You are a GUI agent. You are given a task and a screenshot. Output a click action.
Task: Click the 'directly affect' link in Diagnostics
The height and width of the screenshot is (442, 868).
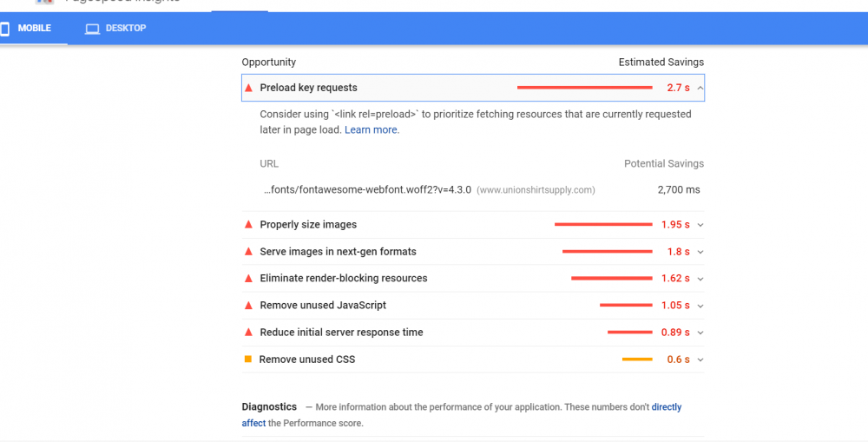tap(666, 407)
